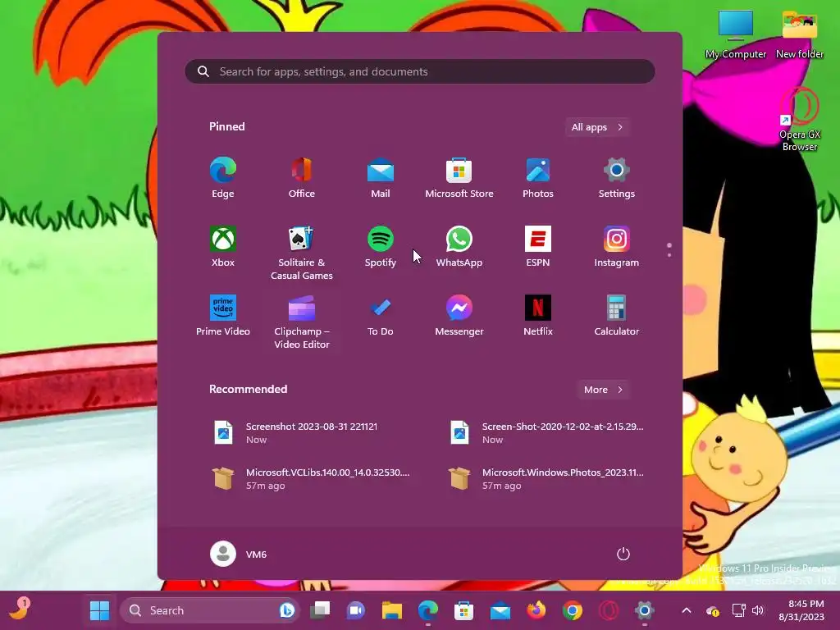Open Task View on the taskbar
This screenshot has width=840, height=630.
[321, 610]
